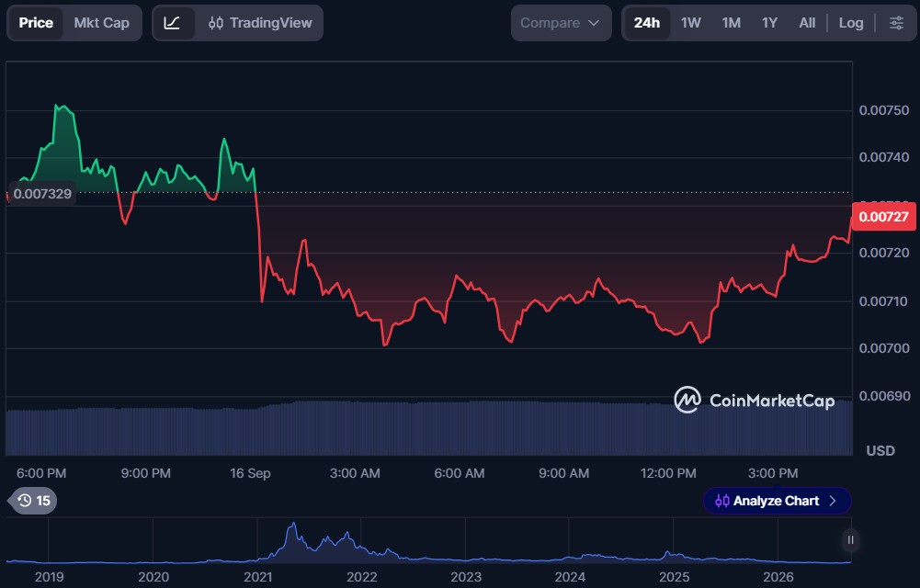Click the 0.007329 opening price label

coord(42,194)
